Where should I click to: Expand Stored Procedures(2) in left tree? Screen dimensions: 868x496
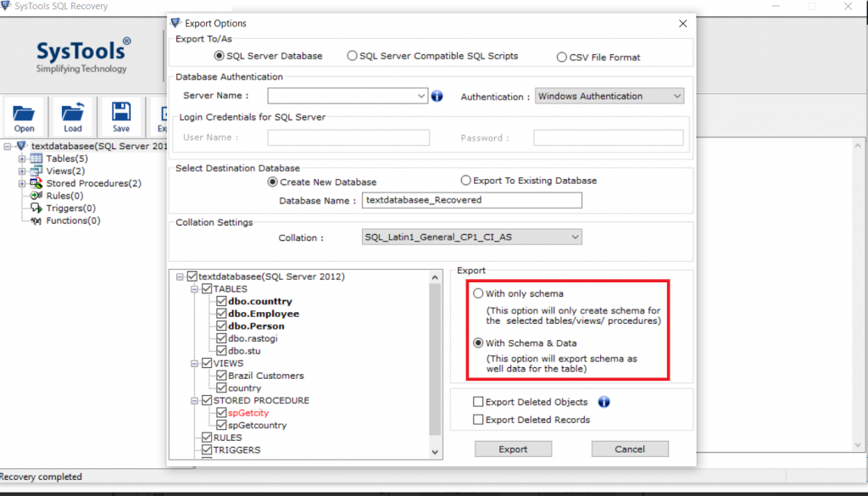point(22,183)
